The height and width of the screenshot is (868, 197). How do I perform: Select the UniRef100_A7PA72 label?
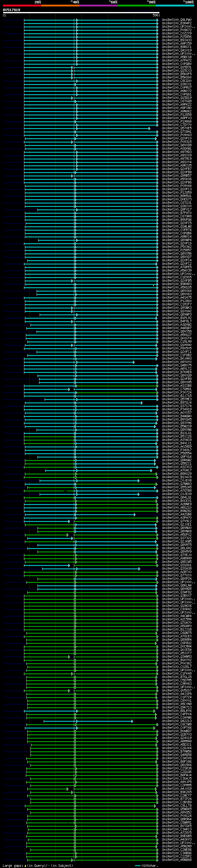[x=177, y=60]
